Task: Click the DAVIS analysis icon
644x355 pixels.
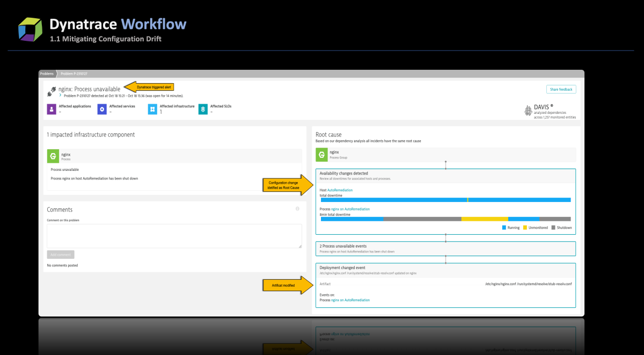Action: click(528, 110)
